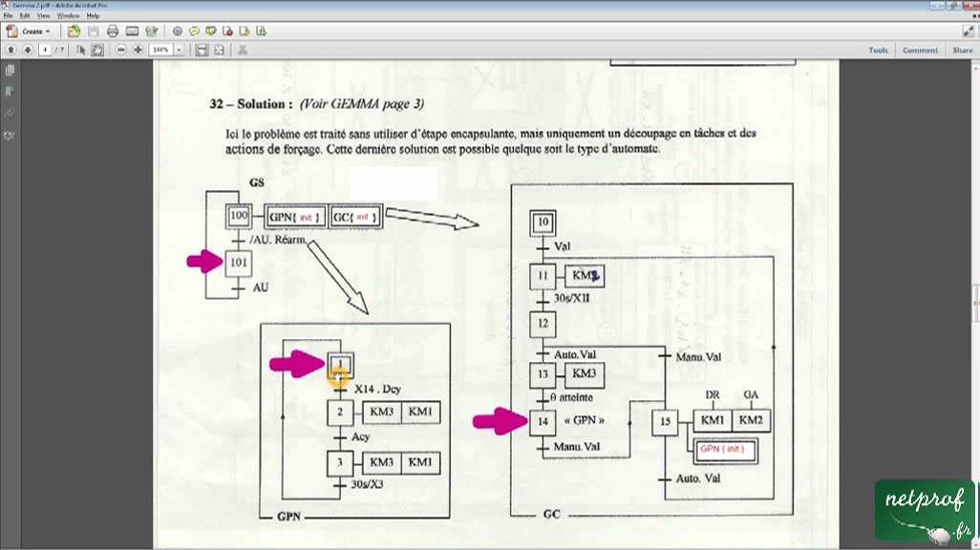This screenshot has width=980, height=550.
Task: Enable fit width scrolling mode
Action: click(202, 50)
